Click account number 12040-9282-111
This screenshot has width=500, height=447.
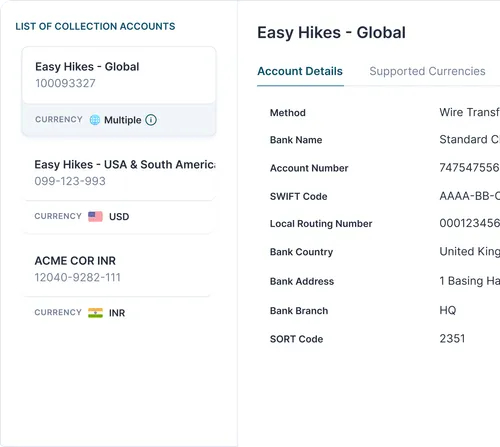click(77, 277)
